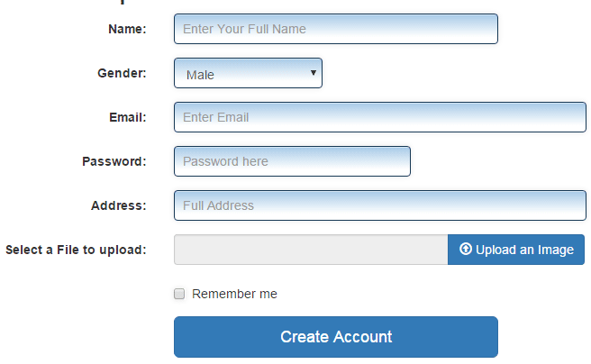This screenshot has height=364, width=591.
Task: Click the 'Select a File to upload:' label
Action: click(x=76, y=250)
